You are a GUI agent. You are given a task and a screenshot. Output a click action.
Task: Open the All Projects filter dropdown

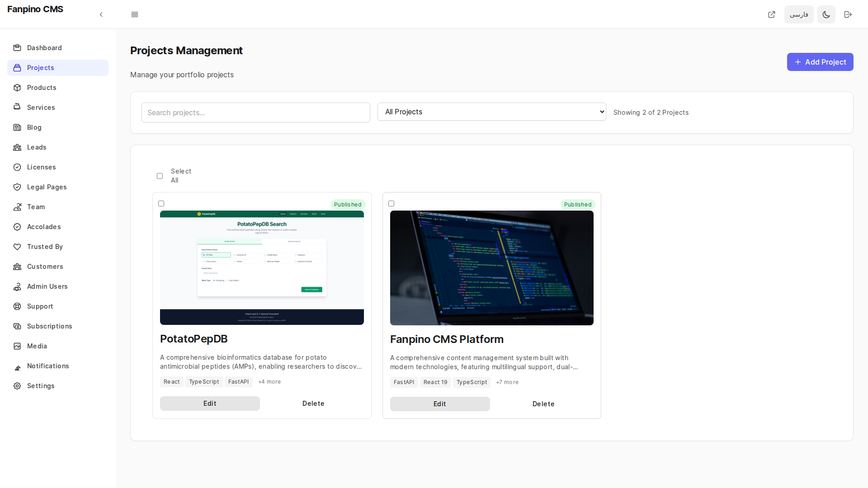coord(491,112)
